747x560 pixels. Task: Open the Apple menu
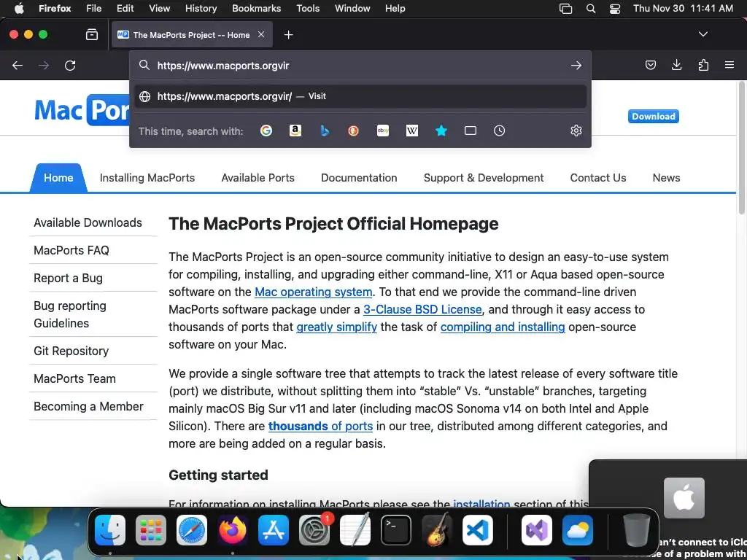pyautogui.click(x=20, y=9)
